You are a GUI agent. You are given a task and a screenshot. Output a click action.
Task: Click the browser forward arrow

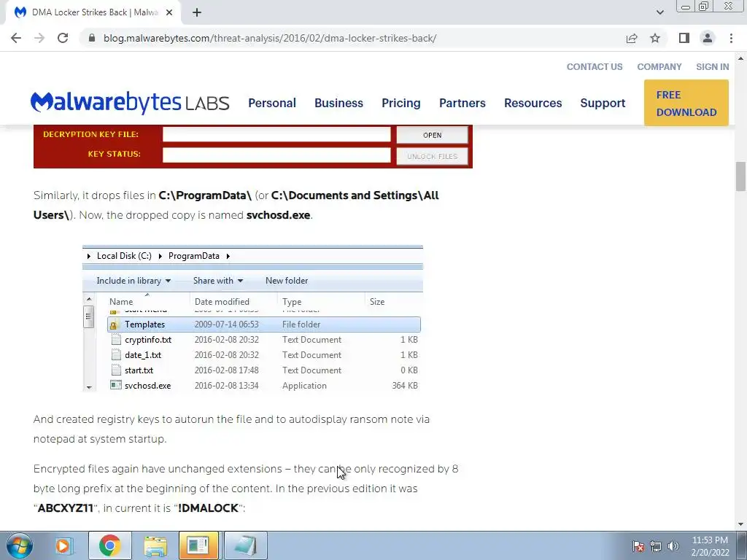pos(39,38)
